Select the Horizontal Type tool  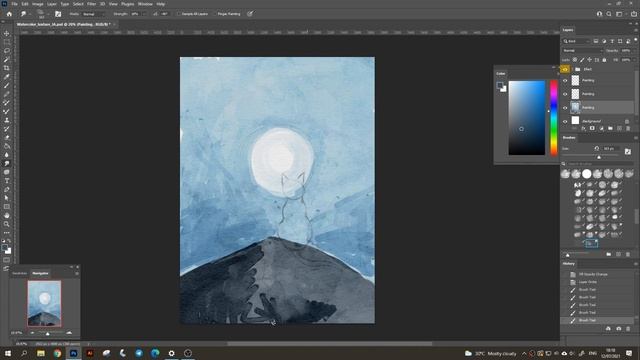pyautogui.click(x=7, y=181)
